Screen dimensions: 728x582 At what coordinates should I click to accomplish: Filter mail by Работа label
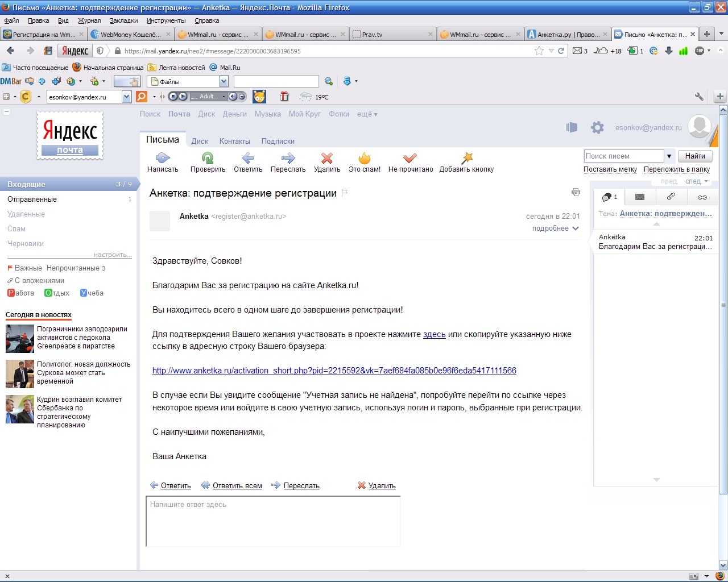(20, 293)
